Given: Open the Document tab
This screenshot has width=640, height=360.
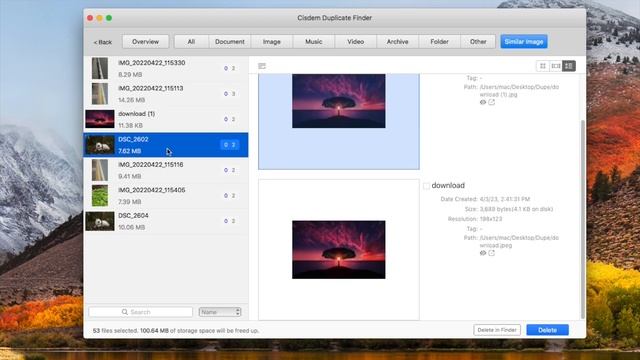Looking at the screenshot, I should 229,42.
